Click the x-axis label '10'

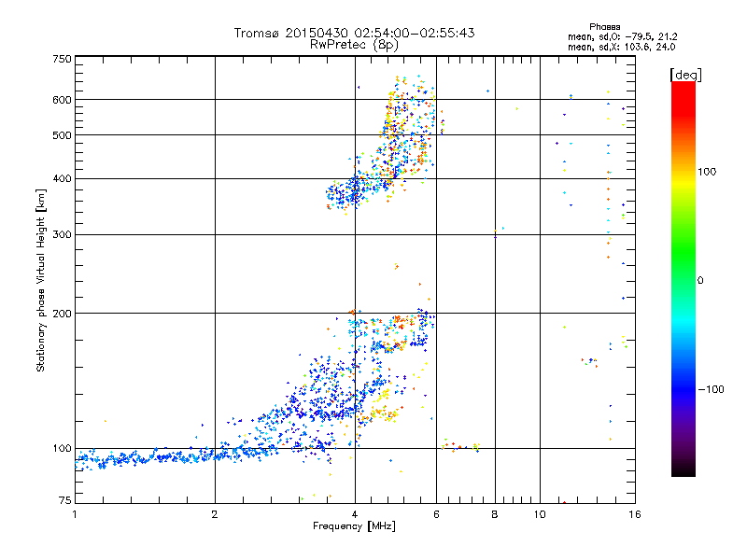click(540, 514)
